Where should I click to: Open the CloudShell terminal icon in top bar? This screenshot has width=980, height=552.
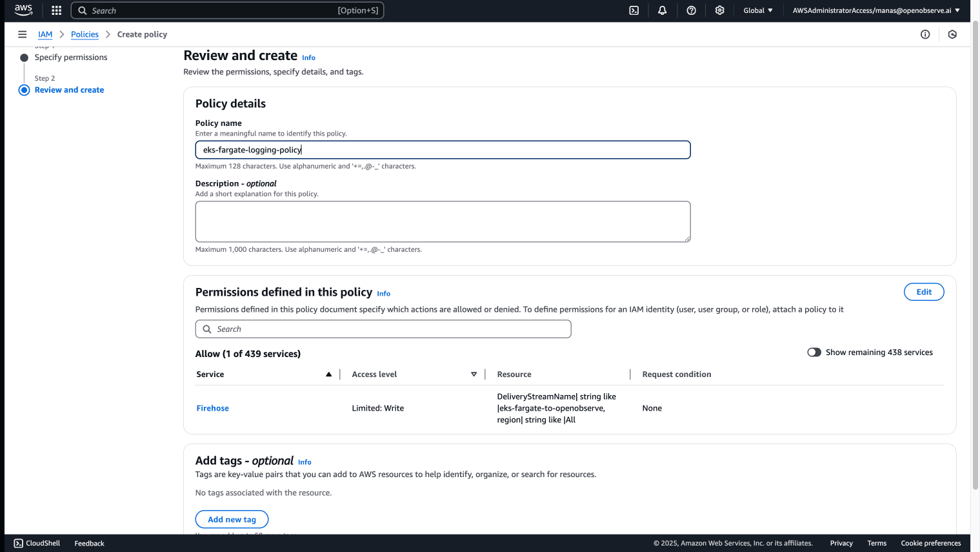634,10
